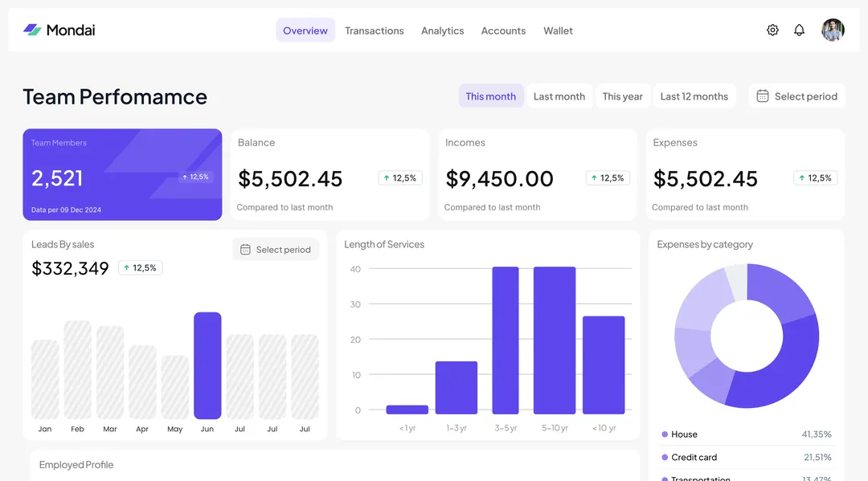
Task: Open the top Select period dropdown
Action: pos(797,96)
